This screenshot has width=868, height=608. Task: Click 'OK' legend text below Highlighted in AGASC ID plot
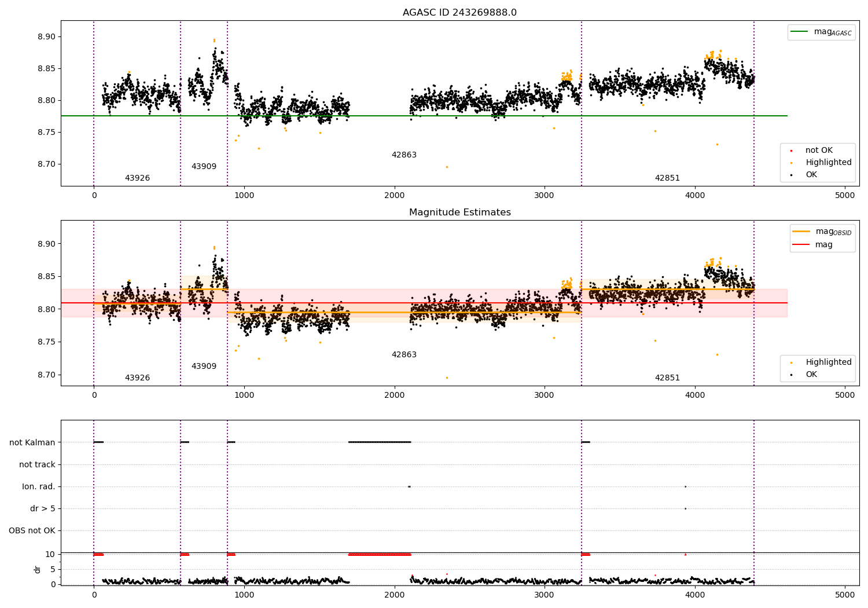click(811, 175)
